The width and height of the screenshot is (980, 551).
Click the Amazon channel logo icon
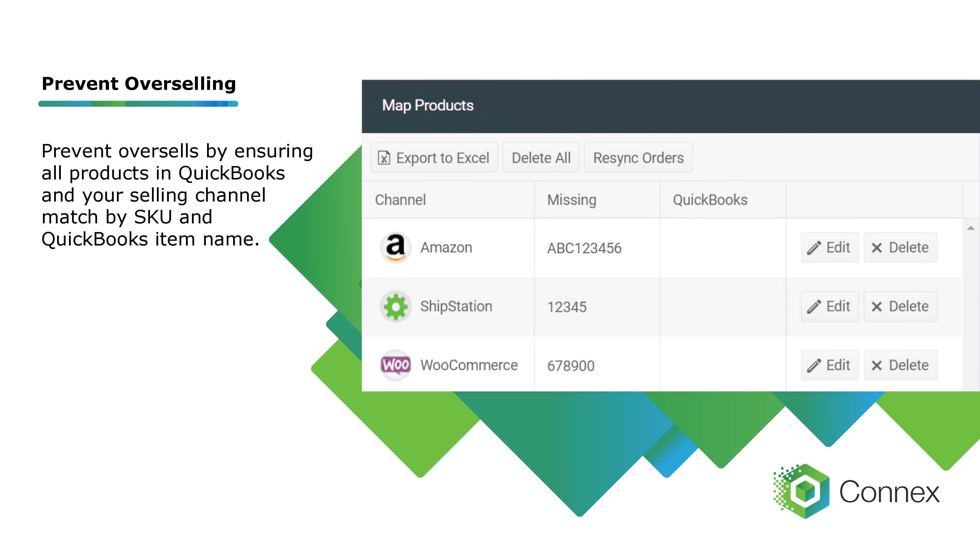click(x=395, y=247)
